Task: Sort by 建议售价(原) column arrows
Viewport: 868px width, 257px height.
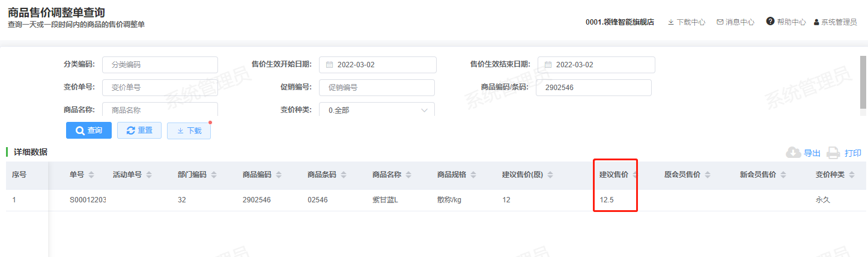Action: point(550,175)
